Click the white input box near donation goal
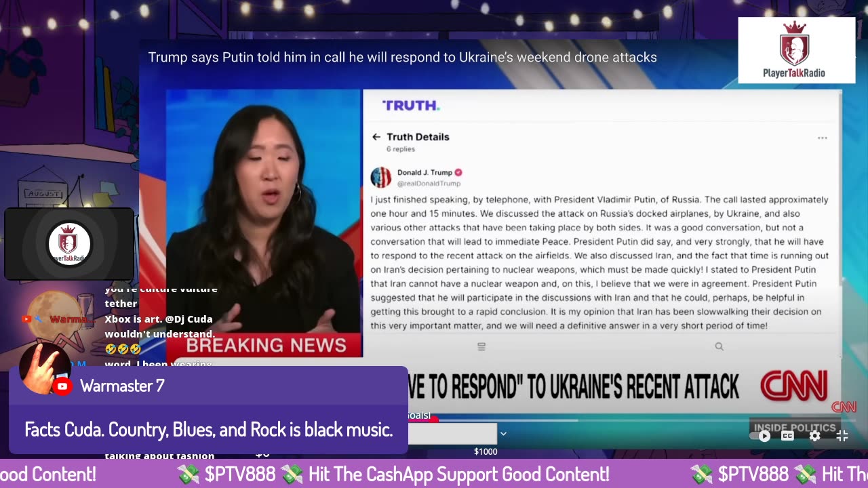Image resolution: width=868 pixels, height=488 pixels. [x=452, y=434]
